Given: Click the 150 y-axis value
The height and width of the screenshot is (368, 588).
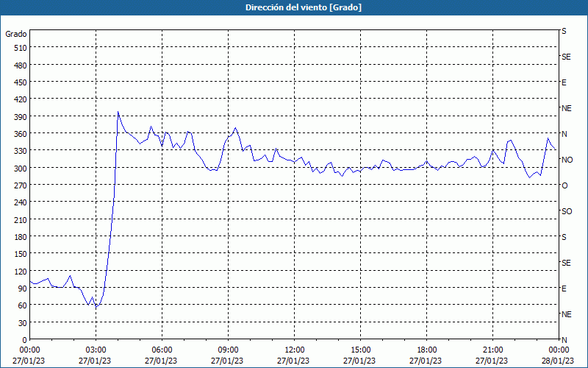Looking at the screenshot, I should pos(21,254).
